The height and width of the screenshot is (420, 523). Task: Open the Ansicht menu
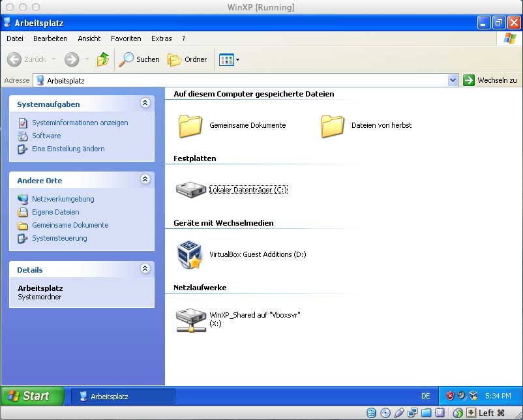coord(89,38)
